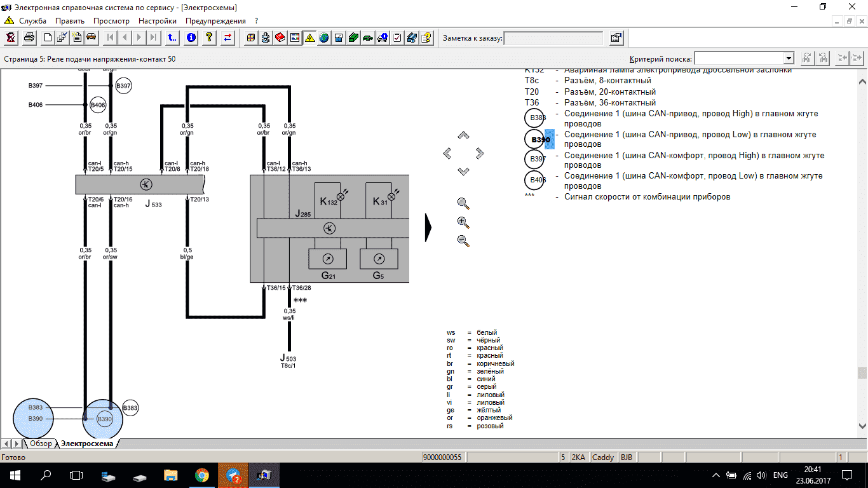Click the highlighted B390 node in the diagram

(104, 419)
